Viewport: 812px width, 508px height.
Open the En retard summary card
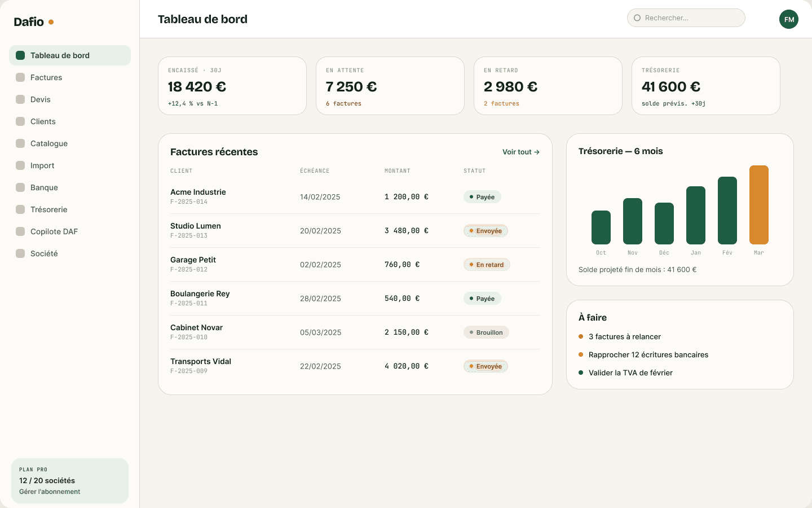pos(548,86)
